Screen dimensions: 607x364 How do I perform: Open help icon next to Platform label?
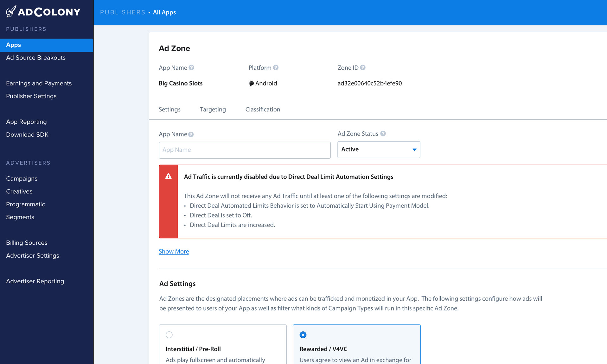tap(276, 67)
